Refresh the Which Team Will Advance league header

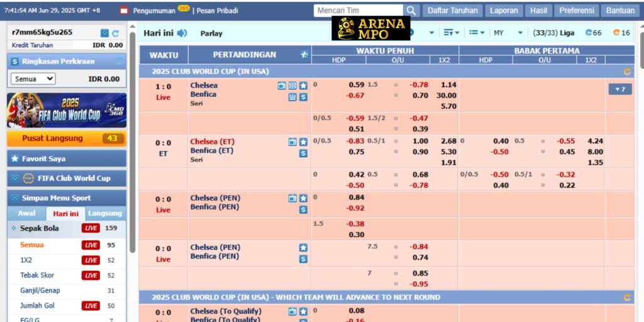[x=627, y=297]
